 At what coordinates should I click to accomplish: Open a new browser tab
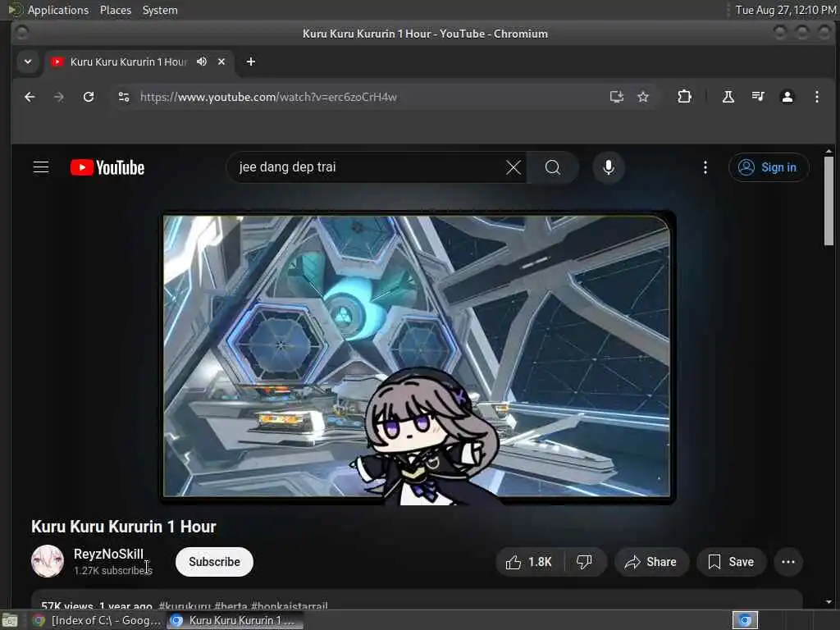(x=251, y=62)
